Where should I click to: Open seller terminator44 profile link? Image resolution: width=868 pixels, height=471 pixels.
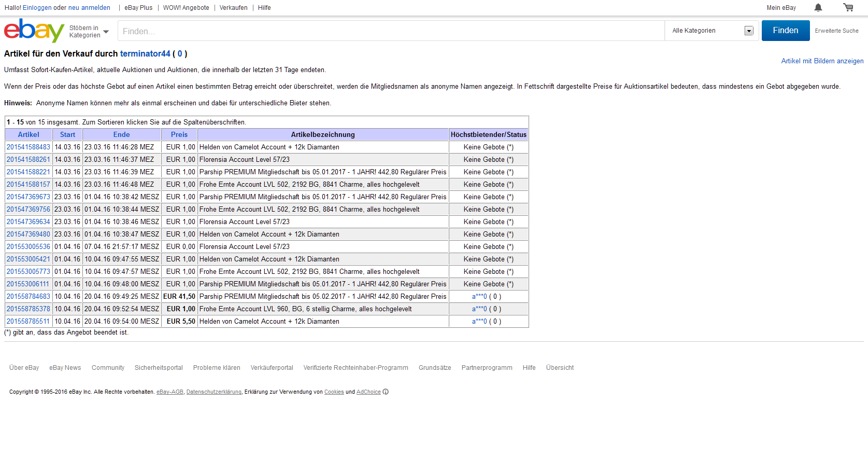pos(145,54)
